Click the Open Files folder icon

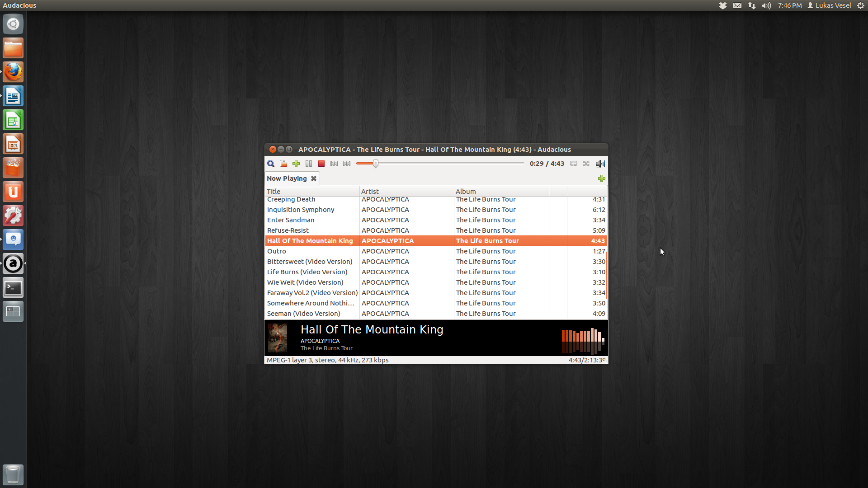[x=283, y=164]
